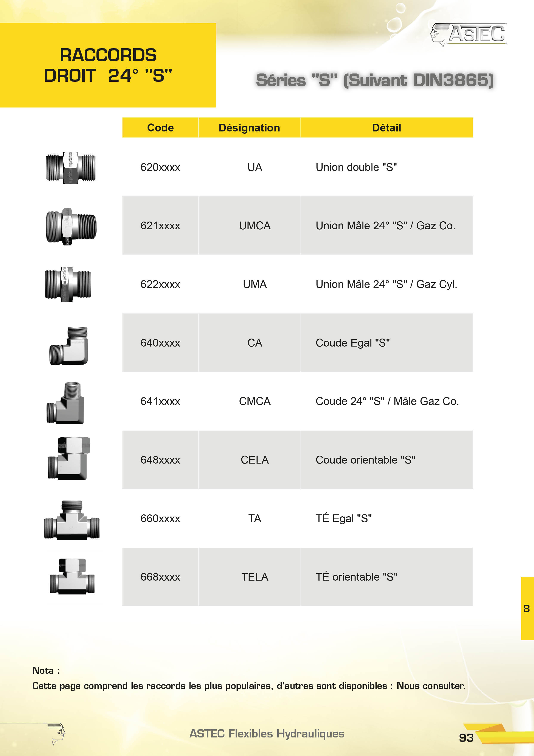
Task: Select the TELA swivel tee fitting picture
Action: (72, 576)
